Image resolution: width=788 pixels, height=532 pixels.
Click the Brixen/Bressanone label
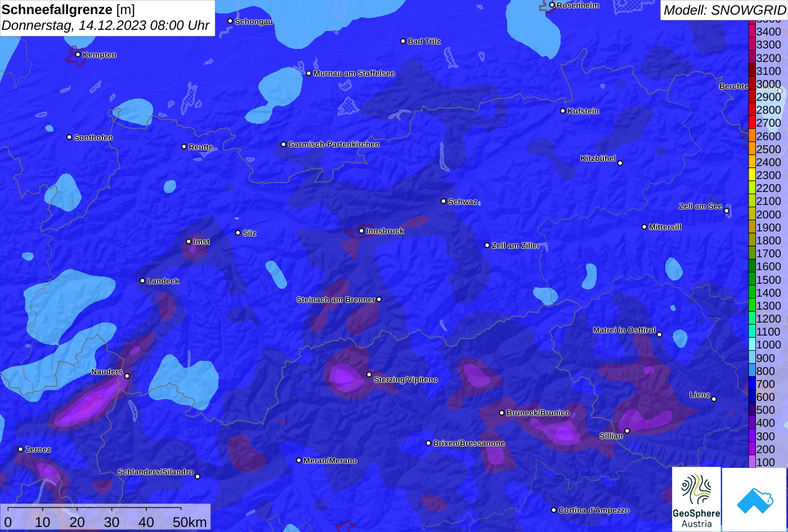(x=469, y=443)
